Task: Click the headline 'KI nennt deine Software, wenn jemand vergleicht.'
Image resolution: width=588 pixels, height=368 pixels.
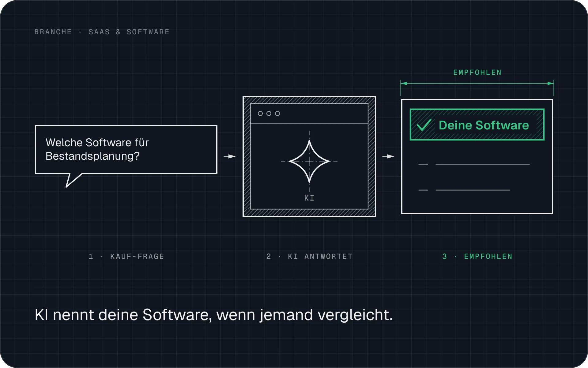Action: [x=214, y=315]
